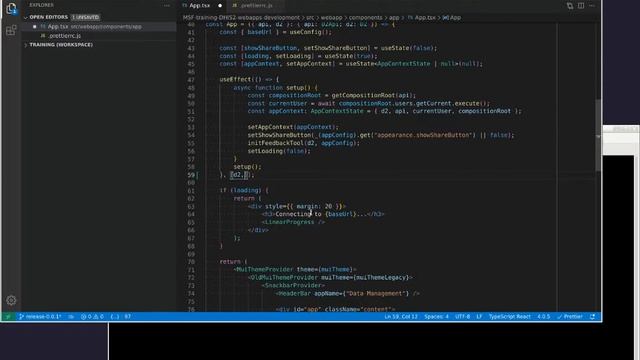This screenshot has height=360, width=640.
Task: Click 'if (loading)' on line 61
Action: pyautogui.click(x=241, y=191)
